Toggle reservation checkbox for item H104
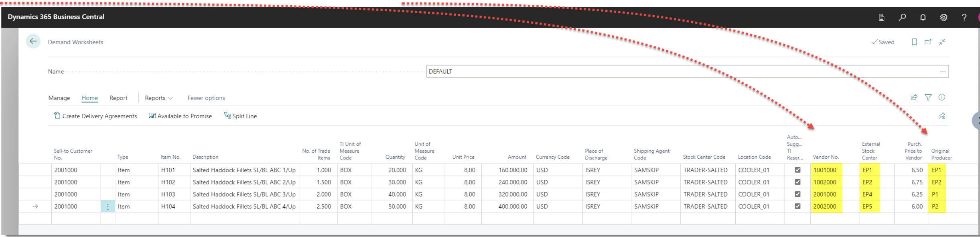Image resolution: width=980 pixels, height=237 pixels. (x=797, y=206)
